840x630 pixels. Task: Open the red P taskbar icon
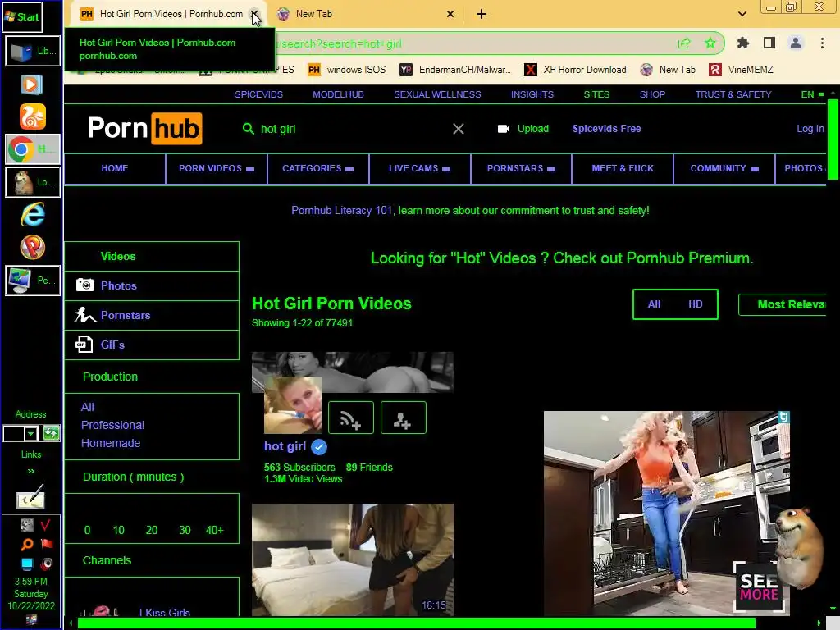coord(33,247)
